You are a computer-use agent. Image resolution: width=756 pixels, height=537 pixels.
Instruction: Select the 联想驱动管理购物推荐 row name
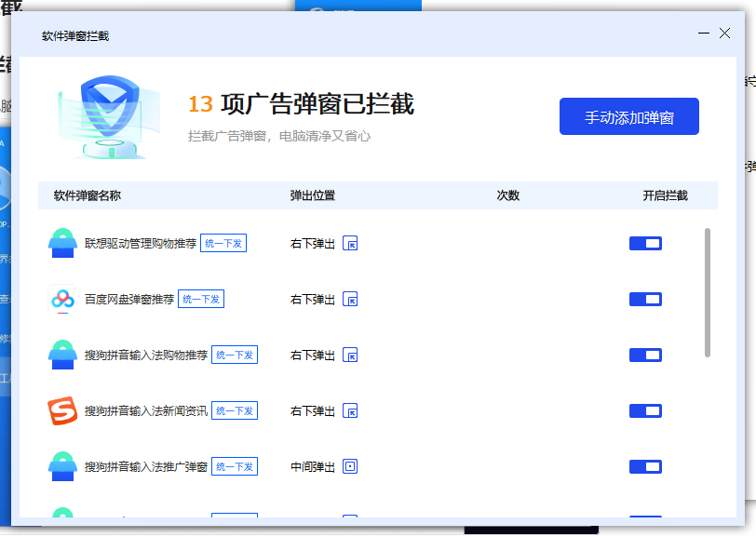coord(141,244)
